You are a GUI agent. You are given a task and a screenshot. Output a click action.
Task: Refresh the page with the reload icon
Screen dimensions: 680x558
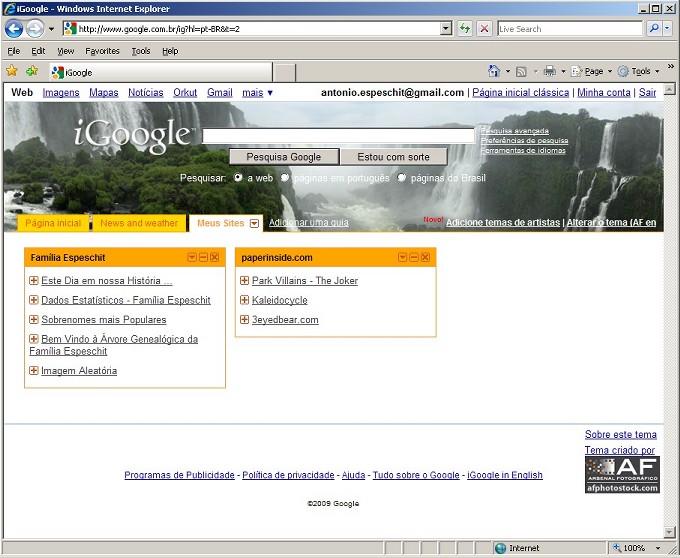tap(465, 29)
